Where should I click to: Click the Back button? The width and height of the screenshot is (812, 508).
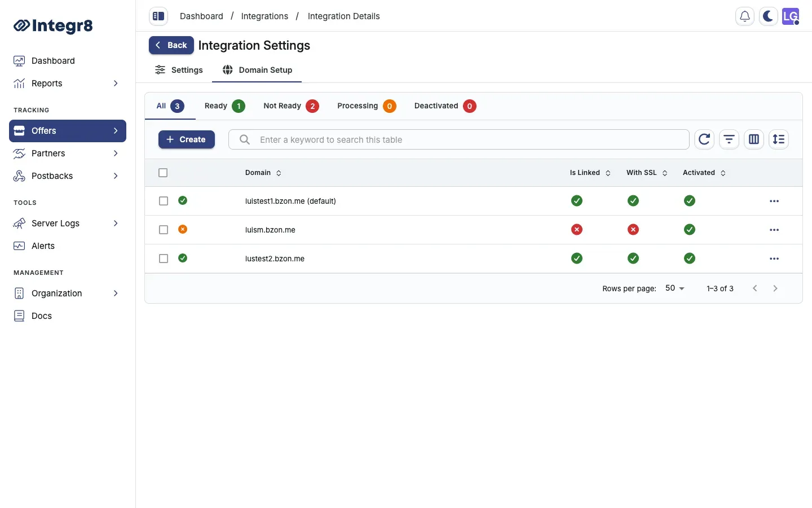coord(171,45)
